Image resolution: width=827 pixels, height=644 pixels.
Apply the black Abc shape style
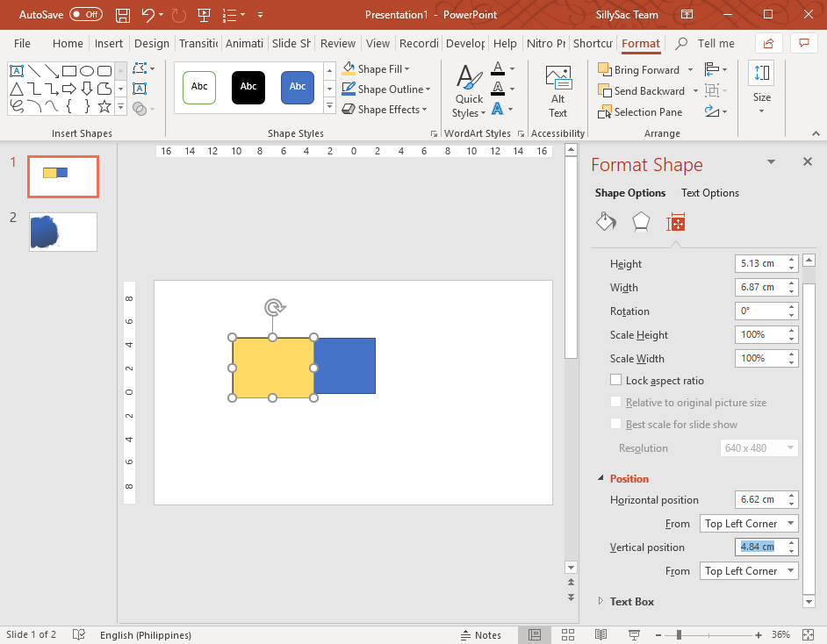click(248, 87)
